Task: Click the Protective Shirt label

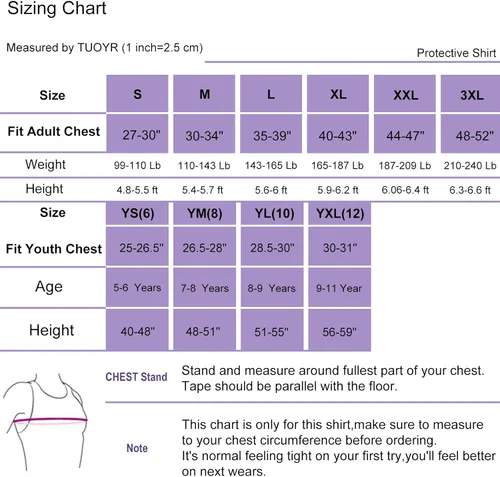Action: [456, 53]
